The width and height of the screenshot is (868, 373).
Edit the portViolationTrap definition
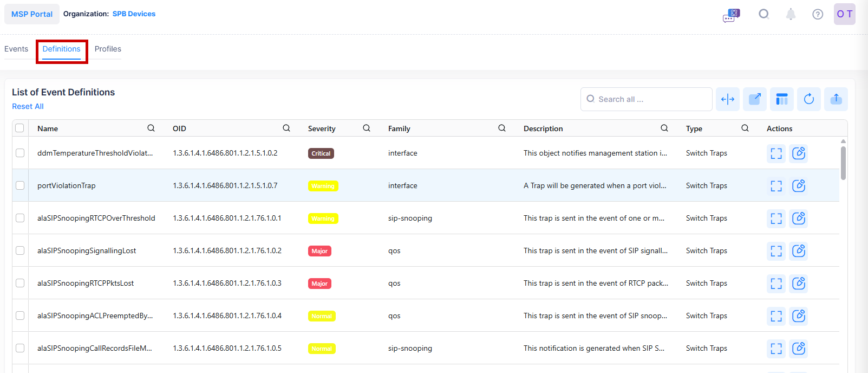pyautogui.click(x=799, y=186)
